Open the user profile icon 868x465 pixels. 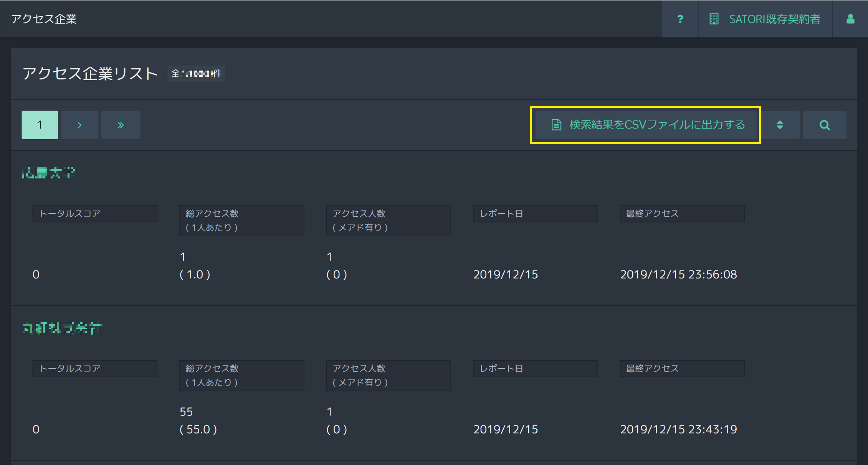tap(850, 19)
